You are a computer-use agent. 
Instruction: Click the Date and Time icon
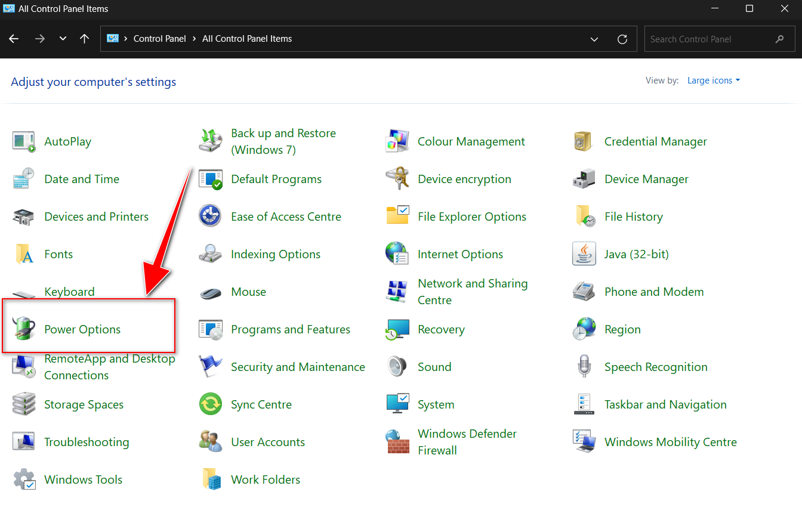[x=24, y=180]
